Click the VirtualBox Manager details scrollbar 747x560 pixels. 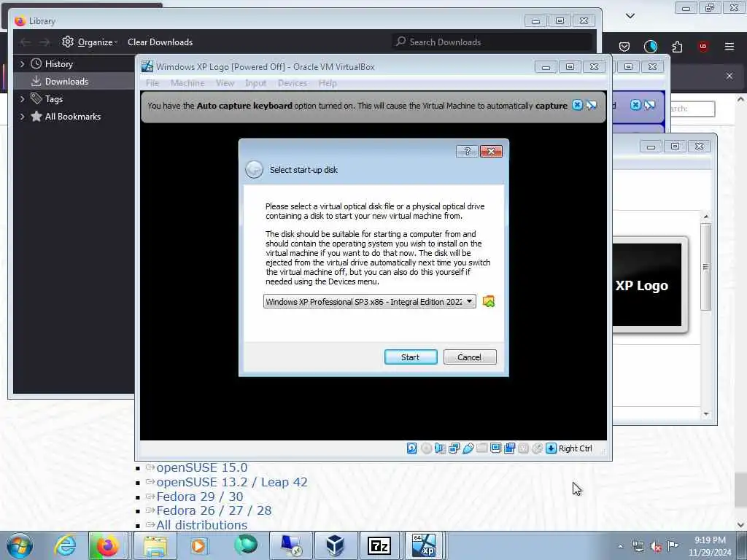(x=705, y=267)
